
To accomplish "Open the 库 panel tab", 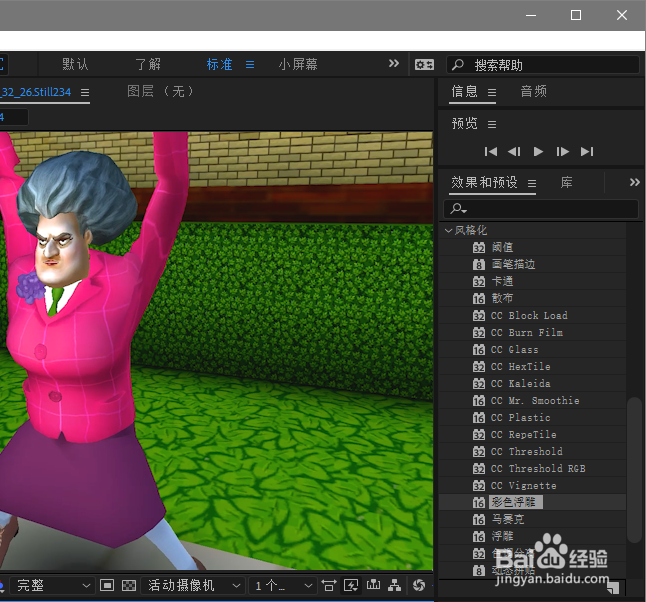I will coord(566,182).
